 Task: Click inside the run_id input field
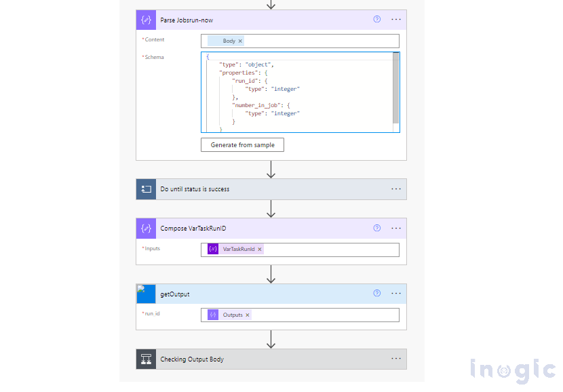[x=300, y=315]
